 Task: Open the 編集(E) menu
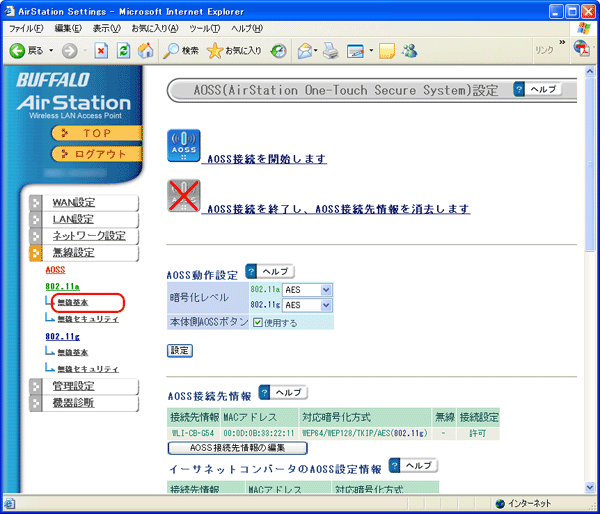68,28
